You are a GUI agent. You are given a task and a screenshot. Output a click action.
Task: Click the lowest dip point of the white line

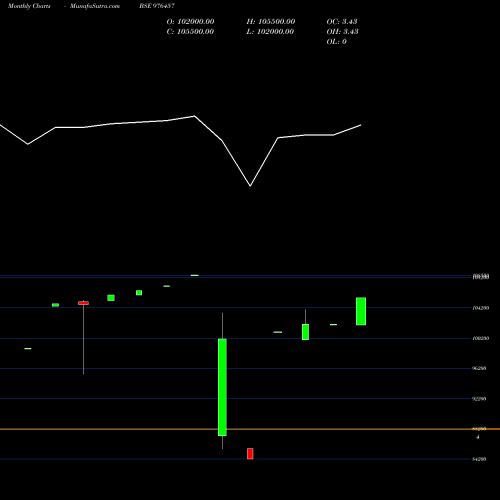250,186
